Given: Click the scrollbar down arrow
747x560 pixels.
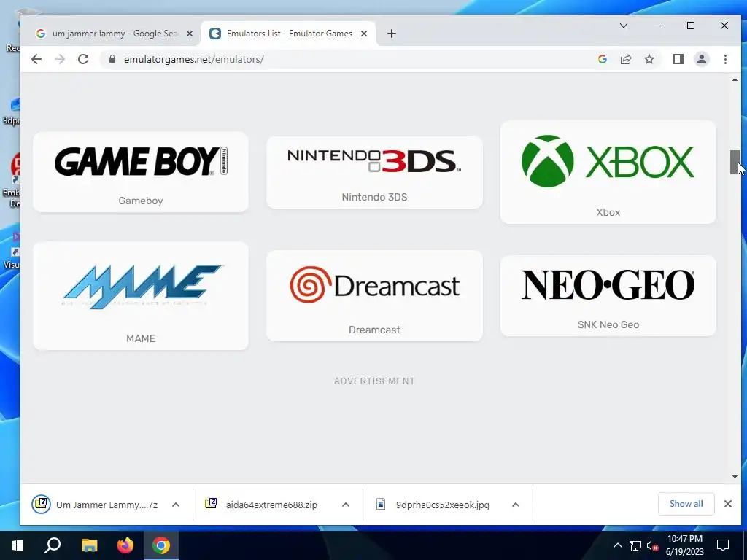Looking at the screenshot, I should [x=735, y=477].
